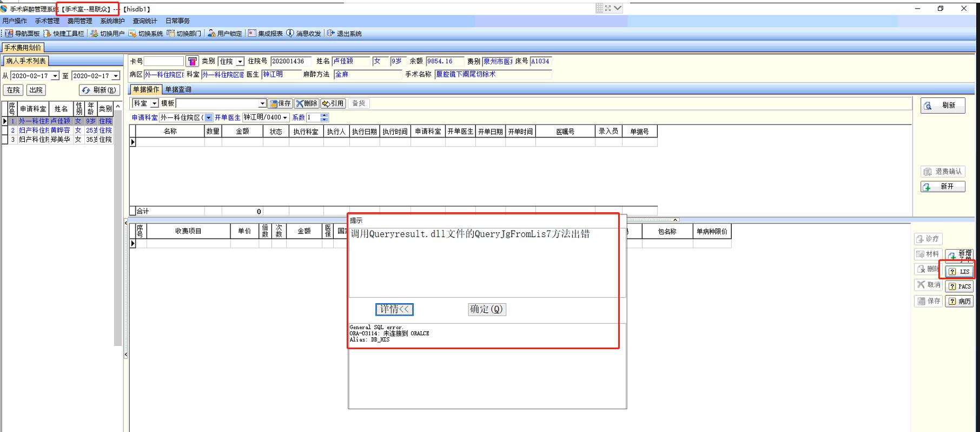Switch to the 单据查询 tab
Screen dimensions: 980x432
(x=178, y=89)
